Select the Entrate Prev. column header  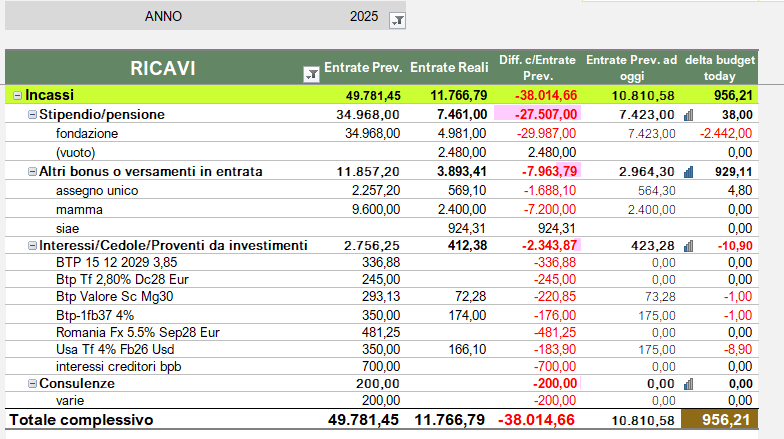(362, 68)
